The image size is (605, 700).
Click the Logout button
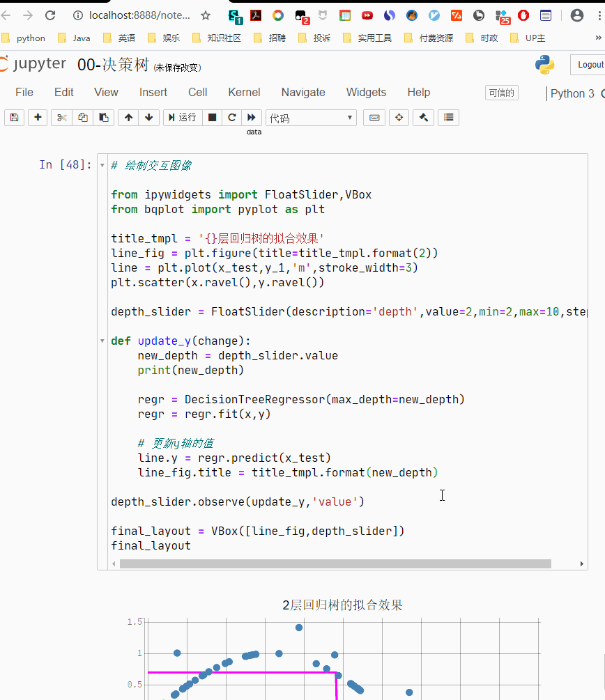tap(590, 65)
